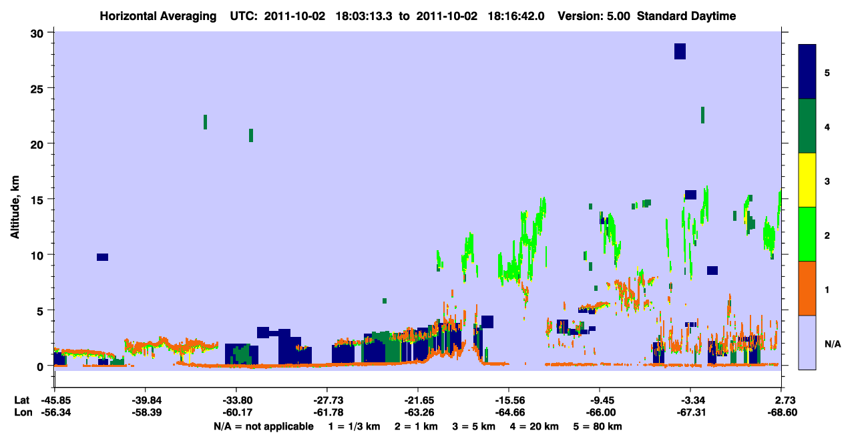
Task: Click the lavender N/A colorbar segment
Action: [x=807, y=342]
